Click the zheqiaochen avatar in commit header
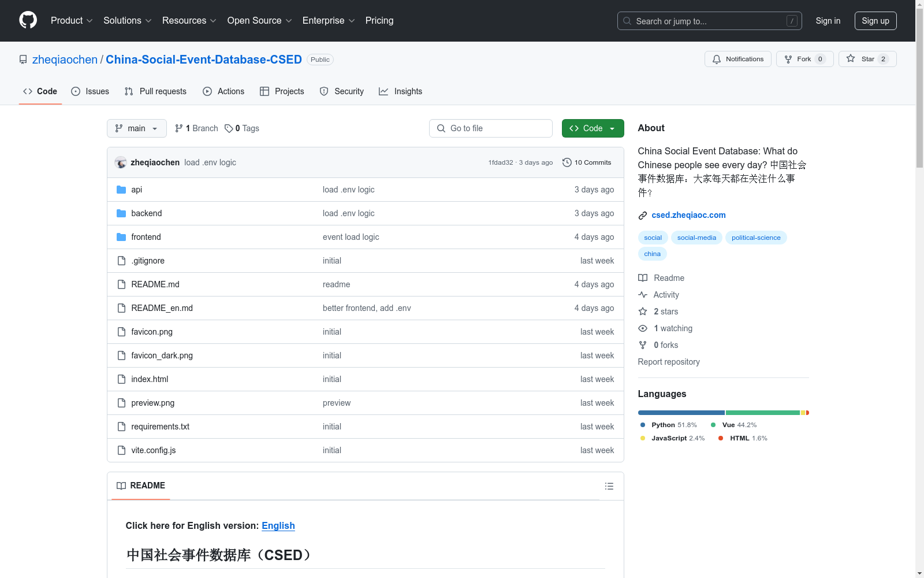Viewport: 924px width, 578px height. [x=121, y=162]
